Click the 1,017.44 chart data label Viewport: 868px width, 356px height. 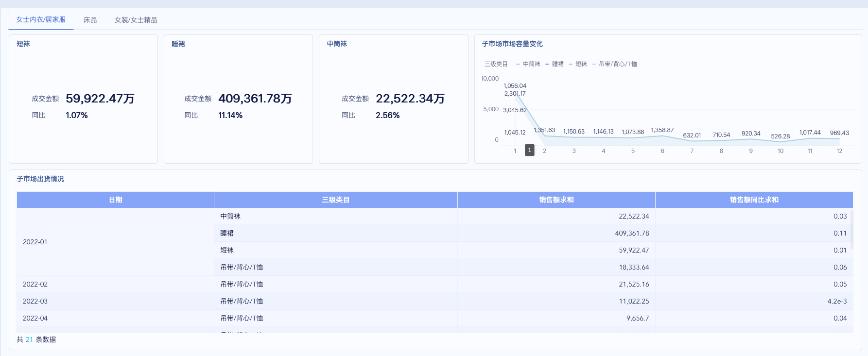pyautogui.click(x=810, y=133)
